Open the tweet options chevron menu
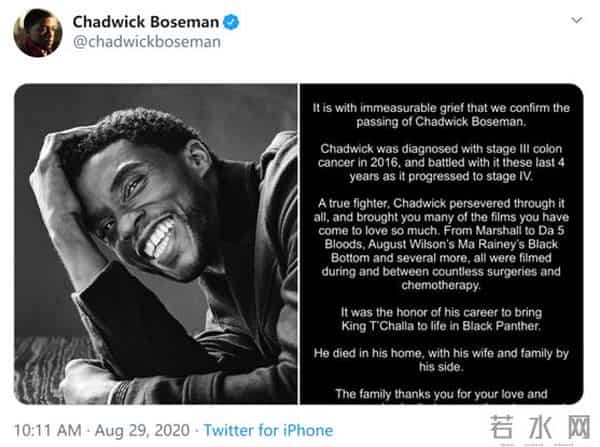Image resolution: width=600 pixels, height=447 pixels. (577, 22)
